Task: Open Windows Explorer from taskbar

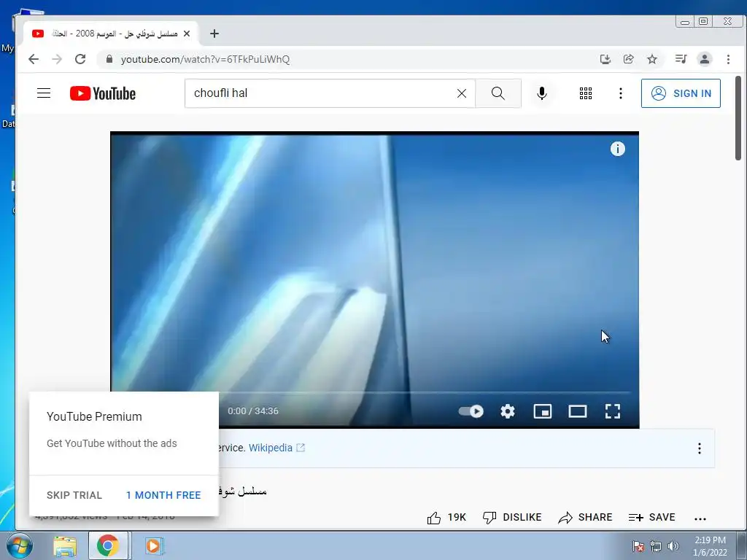Action: [x=65, y=545]
